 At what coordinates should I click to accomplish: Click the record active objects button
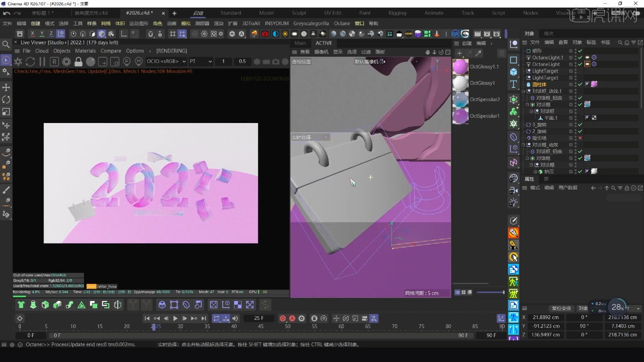tap(283, 318)
